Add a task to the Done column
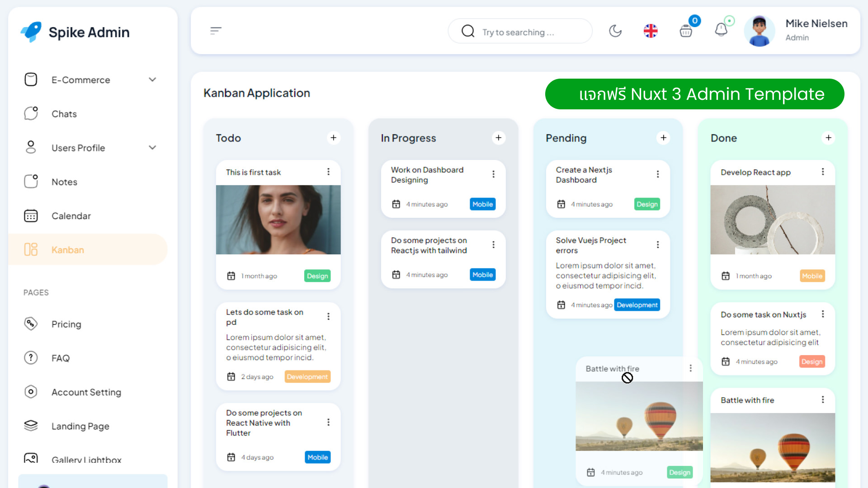This screenshot has width=868, height=488. pos(829,138)
